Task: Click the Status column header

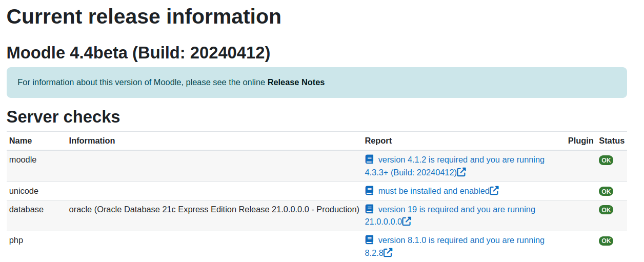Action: [612, 140]
